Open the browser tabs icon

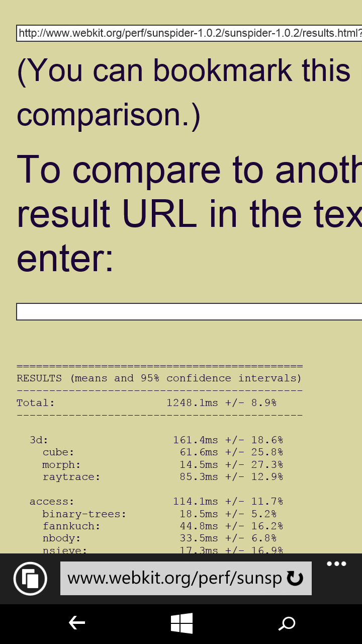(31, 579)
